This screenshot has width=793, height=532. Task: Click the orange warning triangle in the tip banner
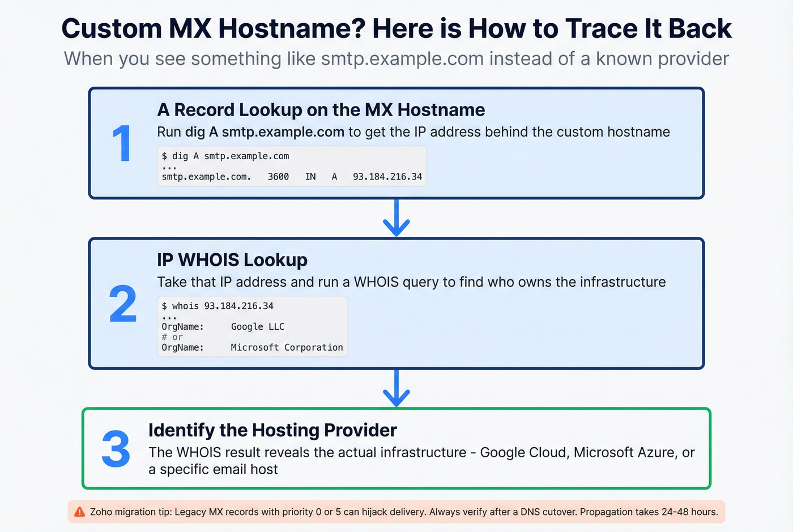pos(79,512)
